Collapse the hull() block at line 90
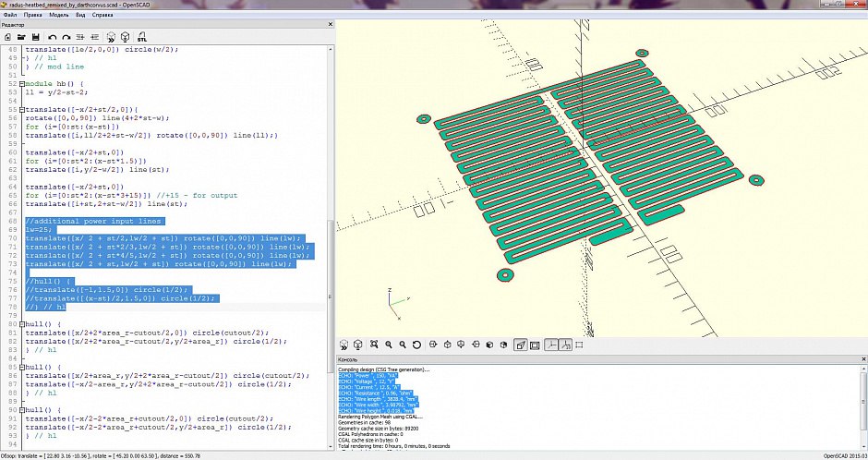This screenshot has height=460, width=868. (21, 410)
